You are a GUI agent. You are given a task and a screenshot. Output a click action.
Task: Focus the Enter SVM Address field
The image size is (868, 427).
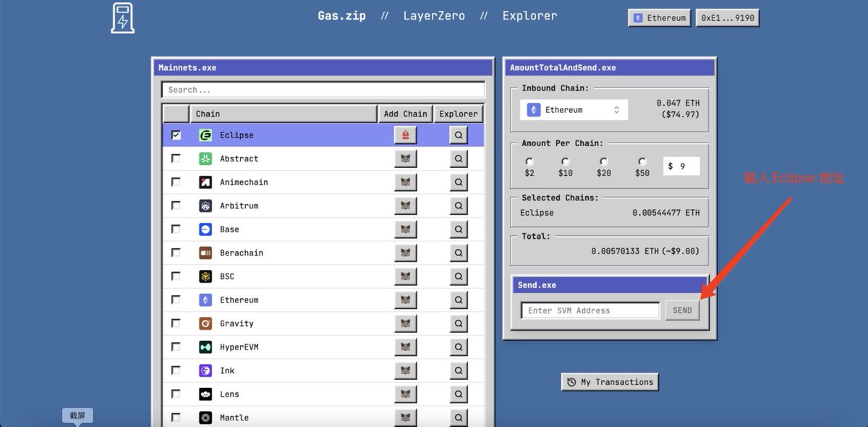click(x=590, y=310)
